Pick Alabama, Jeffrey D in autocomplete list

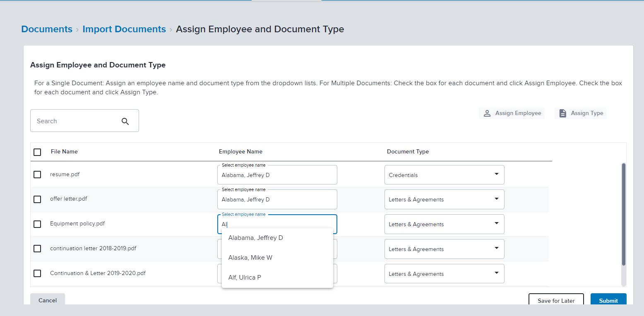(255, 238)
